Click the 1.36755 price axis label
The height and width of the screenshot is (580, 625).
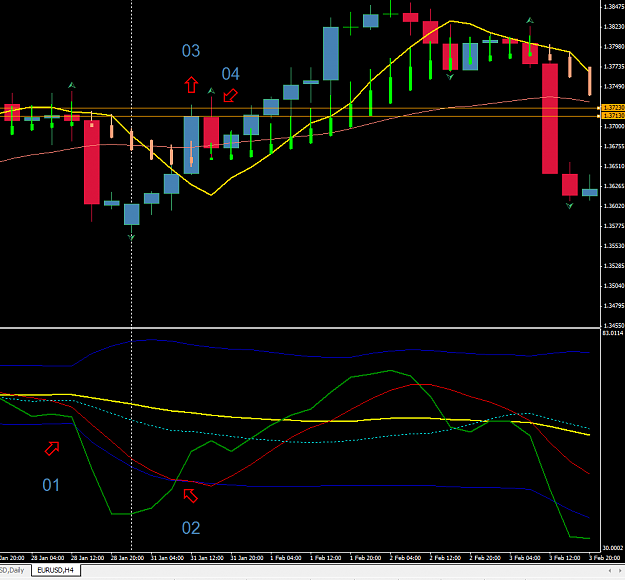coord(614,146)
